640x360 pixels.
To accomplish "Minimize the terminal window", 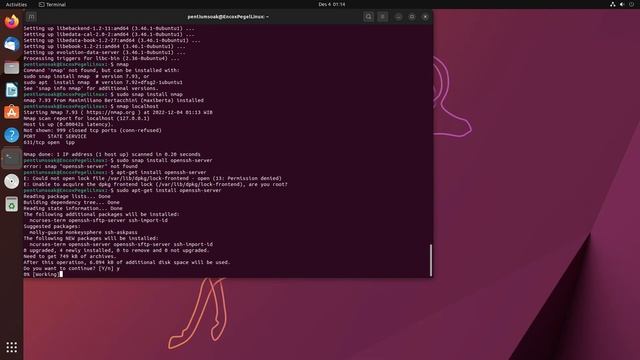I will [398, 17].
